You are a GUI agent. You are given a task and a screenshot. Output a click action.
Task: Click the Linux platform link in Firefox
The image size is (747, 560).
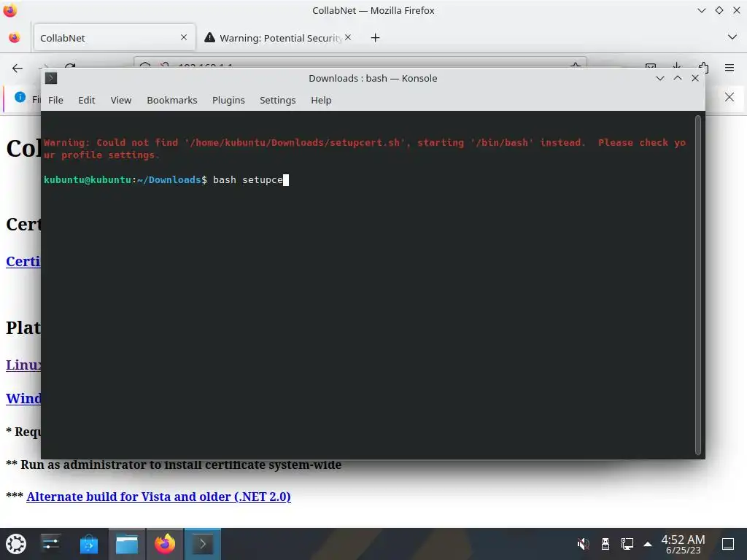[23, 365]
